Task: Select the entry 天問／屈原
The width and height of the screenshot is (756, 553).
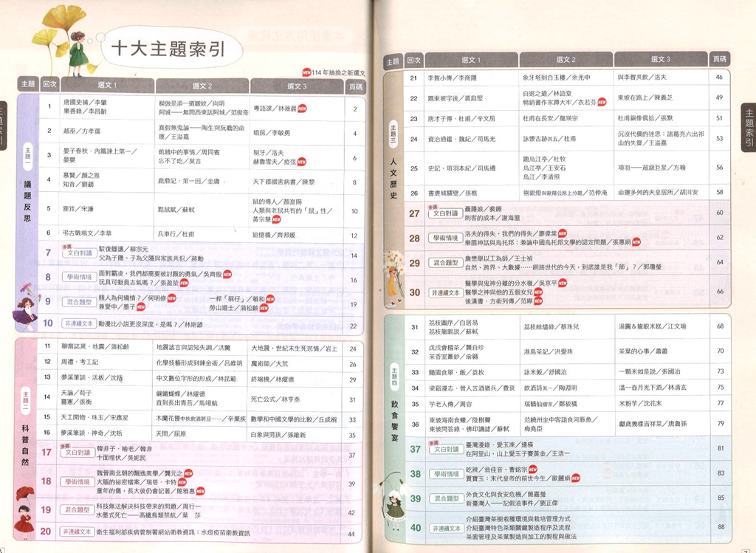Action: click(171, 434)
